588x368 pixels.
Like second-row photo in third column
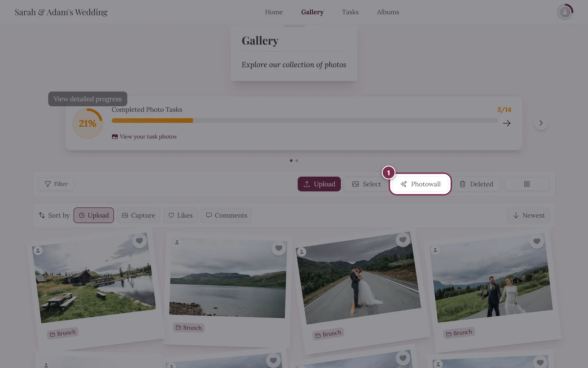(403, 358)
